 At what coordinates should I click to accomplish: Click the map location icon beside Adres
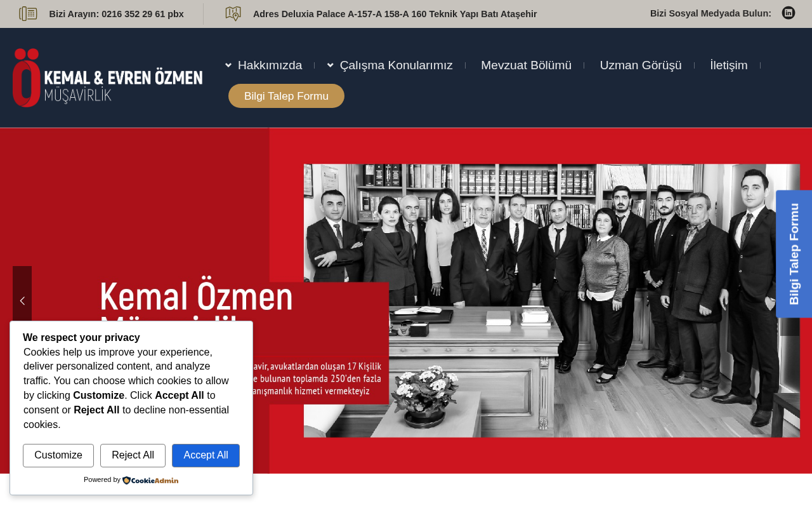click(233, 13)
